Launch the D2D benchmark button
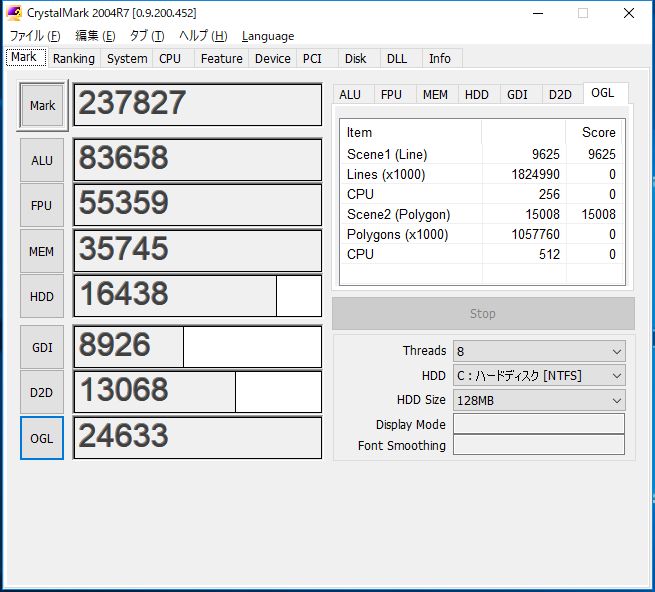 42,392
